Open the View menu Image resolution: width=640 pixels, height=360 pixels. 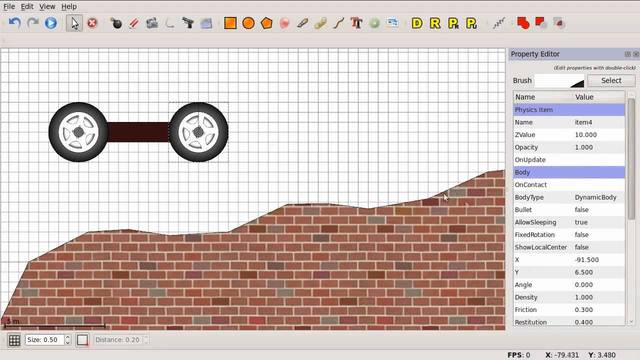tap(47, 7)
